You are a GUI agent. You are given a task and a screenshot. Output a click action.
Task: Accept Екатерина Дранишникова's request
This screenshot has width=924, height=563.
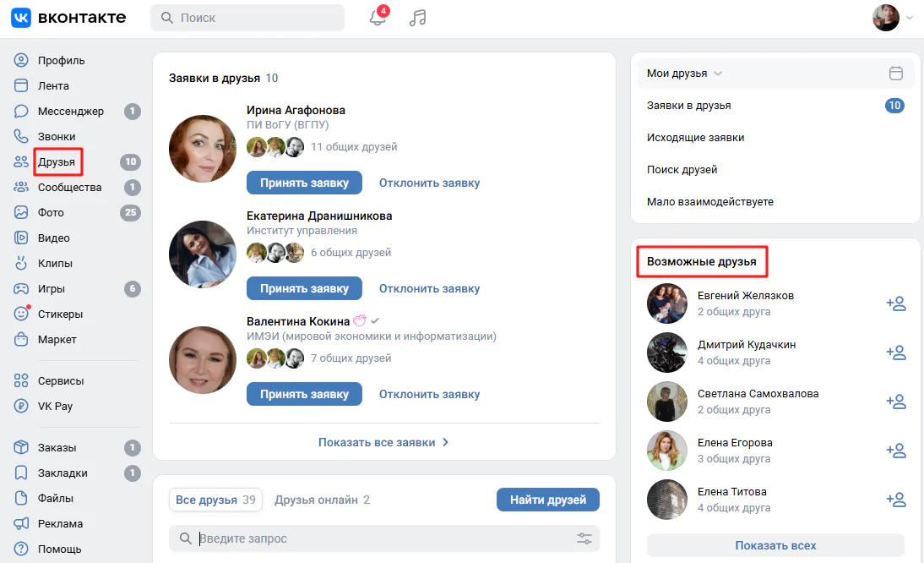[x=304, y=288]
